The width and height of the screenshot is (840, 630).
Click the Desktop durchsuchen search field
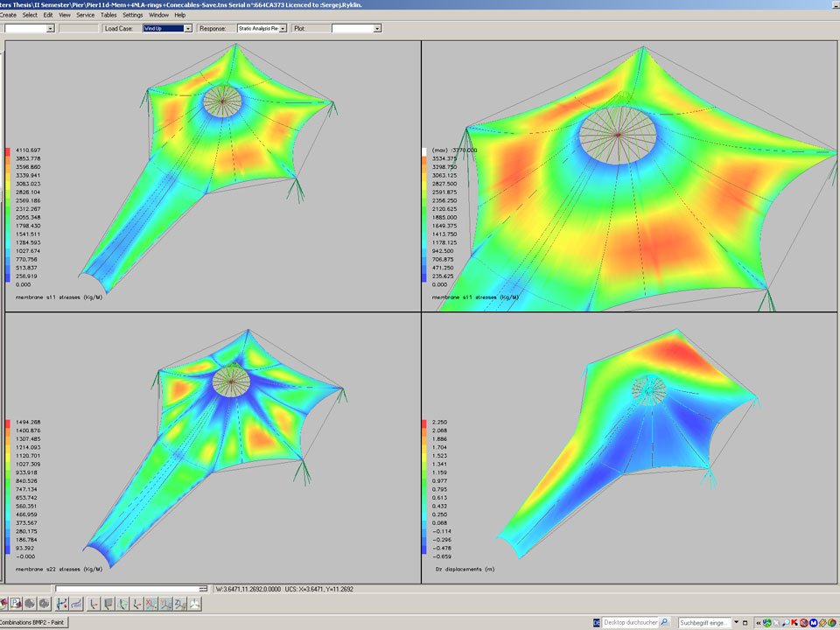click(x=628, y=622)
